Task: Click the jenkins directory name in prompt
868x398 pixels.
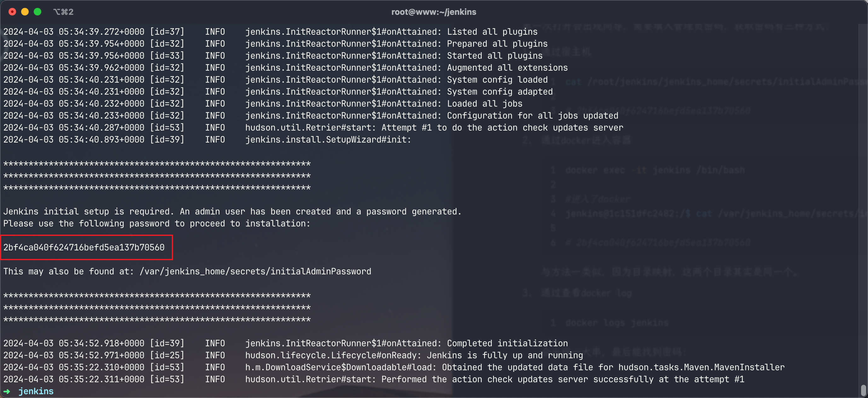Action: point(36,391)
